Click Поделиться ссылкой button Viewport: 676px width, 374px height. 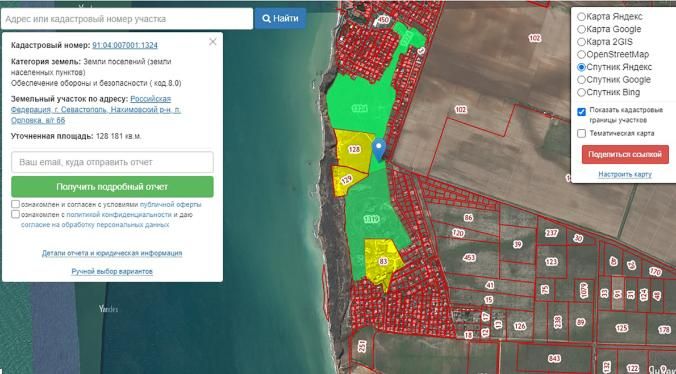(x=625, y=155)
